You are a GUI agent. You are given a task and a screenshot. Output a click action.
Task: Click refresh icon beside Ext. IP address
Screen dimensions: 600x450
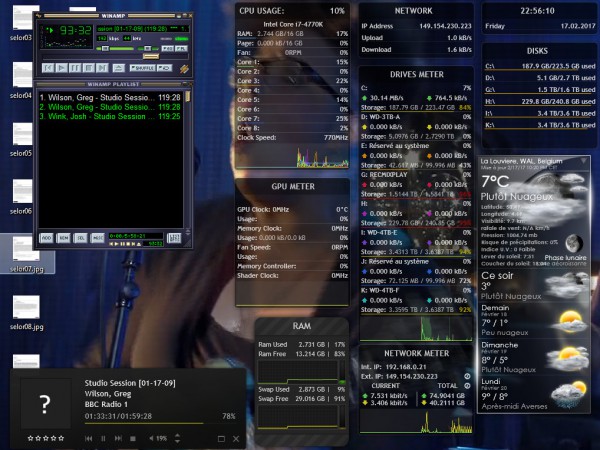pyautogui.click(x=467, y=376)
